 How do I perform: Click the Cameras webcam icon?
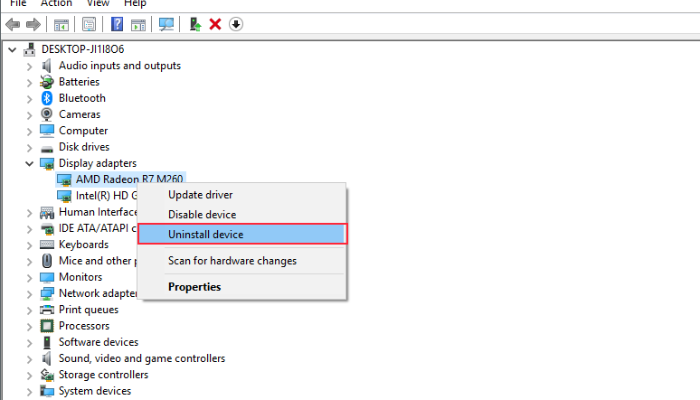pyautogui.click(x=46, y=115)
